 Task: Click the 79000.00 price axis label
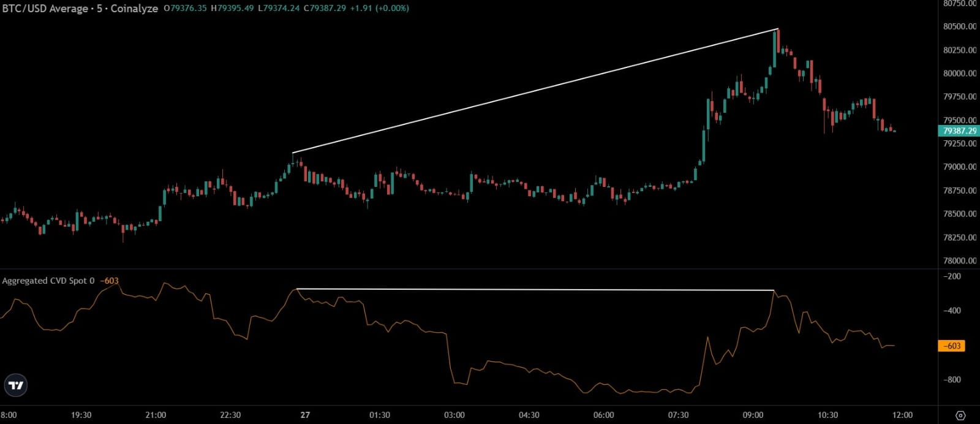click(960, 167)
